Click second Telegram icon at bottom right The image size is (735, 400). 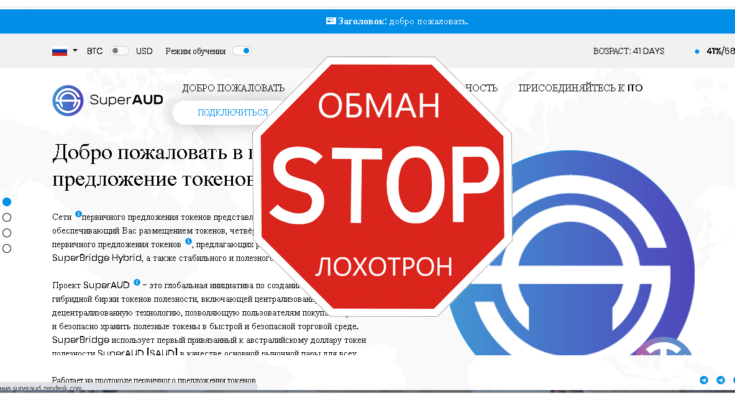[x=720, y=380]
